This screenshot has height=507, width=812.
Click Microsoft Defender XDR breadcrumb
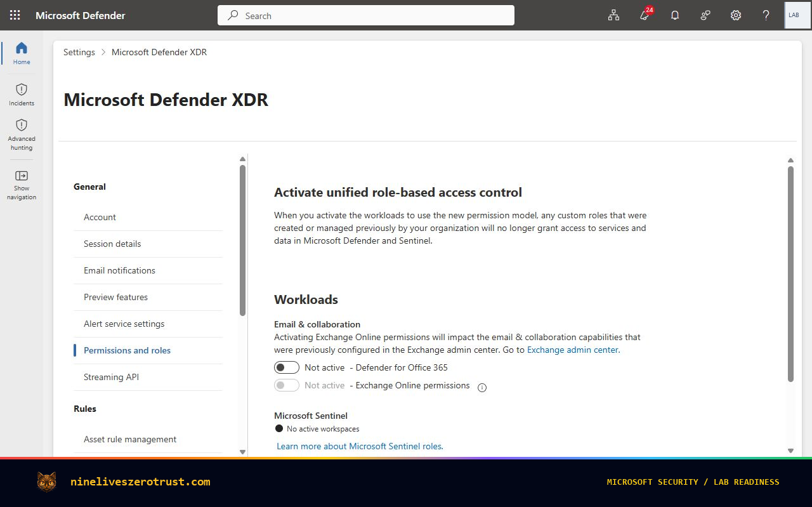click(159, 52)
